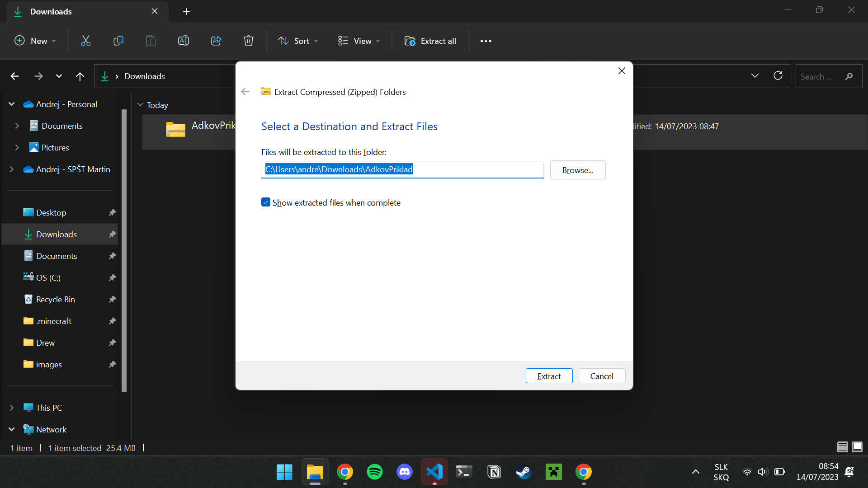Open the View dropdown menu

point(359,41)
